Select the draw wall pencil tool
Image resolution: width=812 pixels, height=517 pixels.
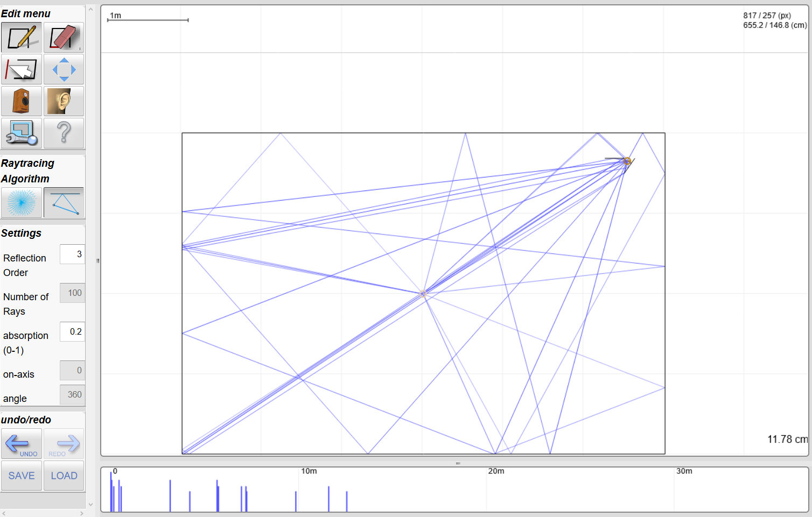22,38
